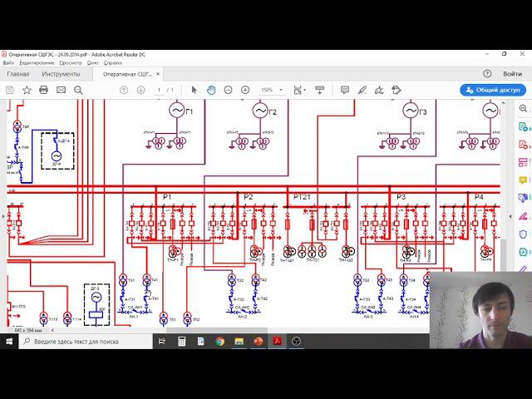Open the Просмотр menu
Image resolution: width=532 pixels, height=399 pixels.
[x=71, y=63]
